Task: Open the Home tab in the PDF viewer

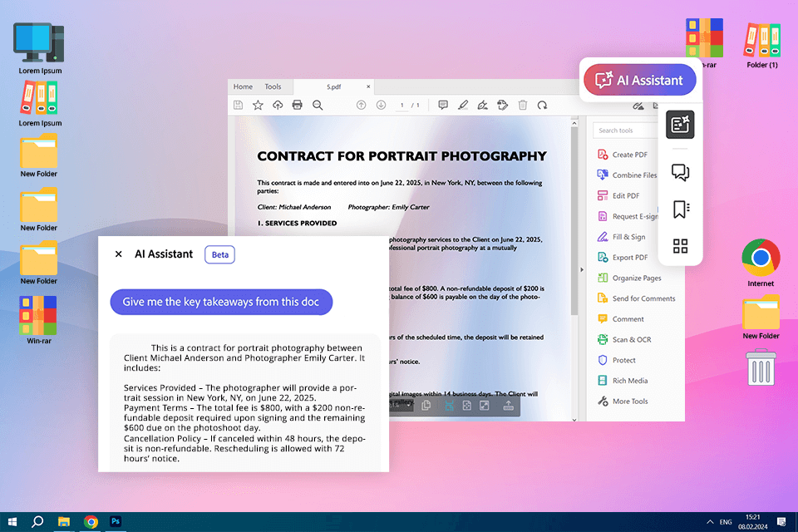Action: pyautogui.click(x=243, y=86)
